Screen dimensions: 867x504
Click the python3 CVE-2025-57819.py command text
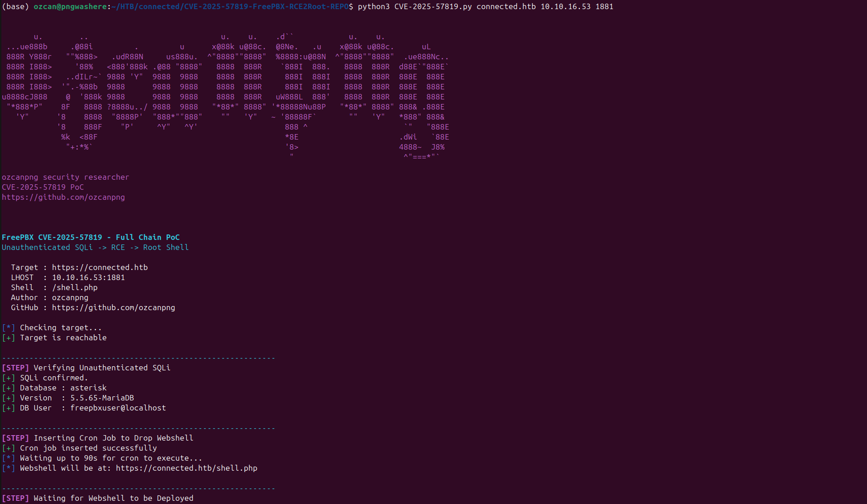(x=486, y=6)
